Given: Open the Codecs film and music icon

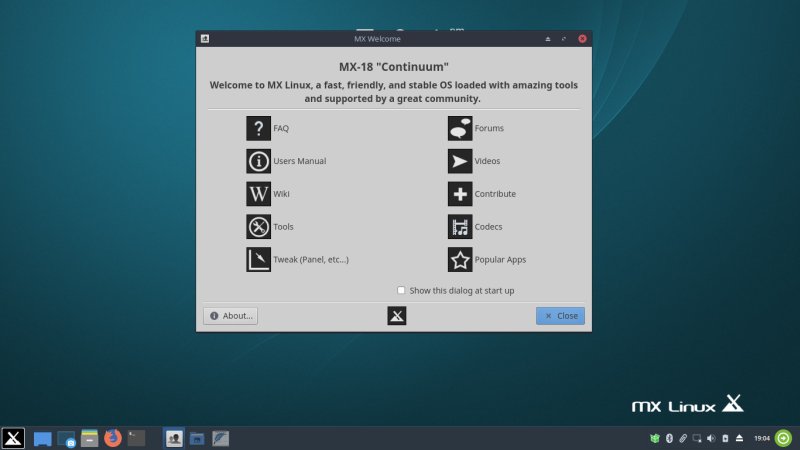Looking at the screenshot, I should pos(460,227).
